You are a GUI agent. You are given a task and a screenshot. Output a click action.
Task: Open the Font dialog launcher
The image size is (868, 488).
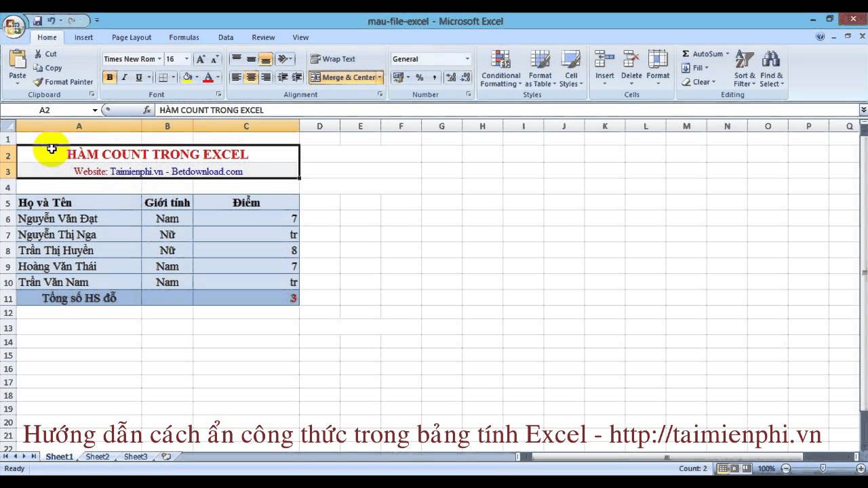(x=218, y=94)
